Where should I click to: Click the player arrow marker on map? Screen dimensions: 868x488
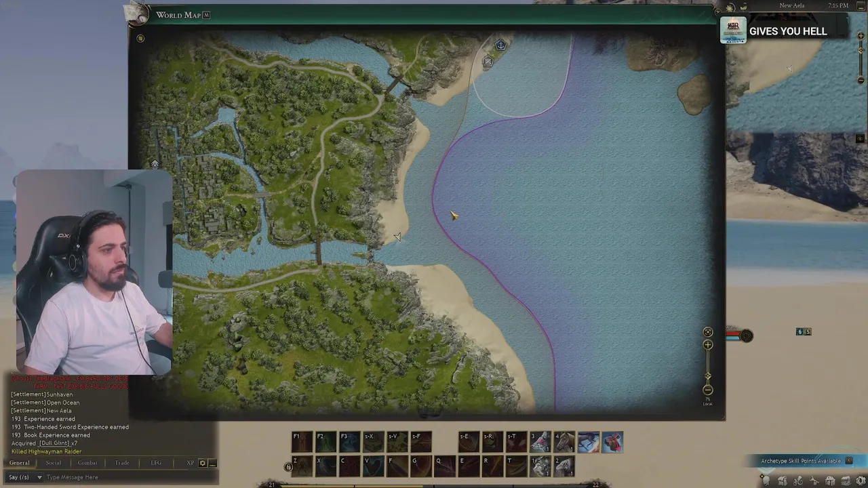point(397,236)
